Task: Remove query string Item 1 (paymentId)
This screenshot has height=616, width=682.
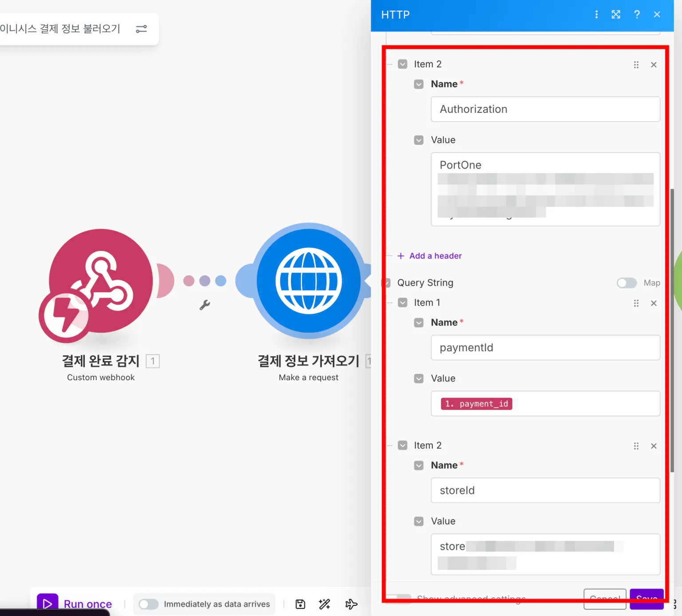Action: (654, 303)
